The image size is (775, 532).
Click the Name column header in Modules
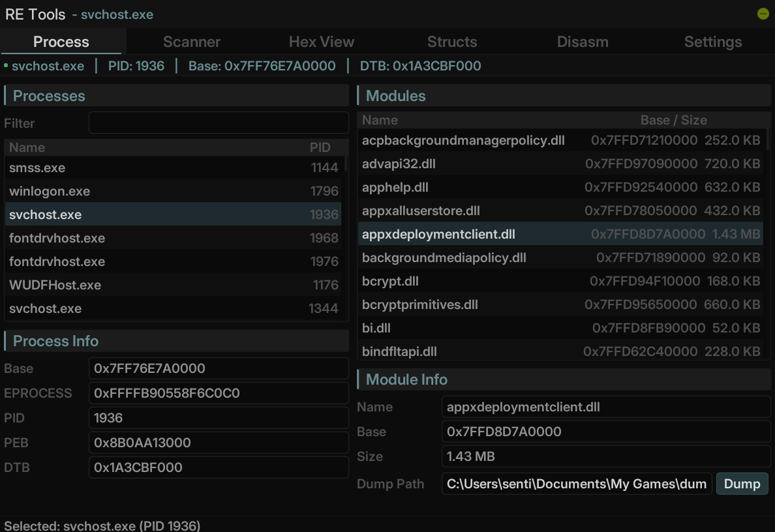coord(380,120)
